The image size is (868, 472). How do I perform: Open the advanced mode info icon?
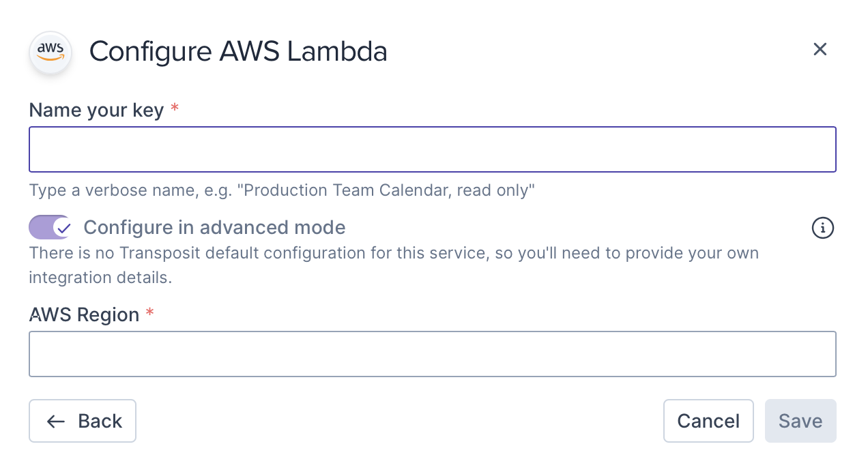point(823,228)
